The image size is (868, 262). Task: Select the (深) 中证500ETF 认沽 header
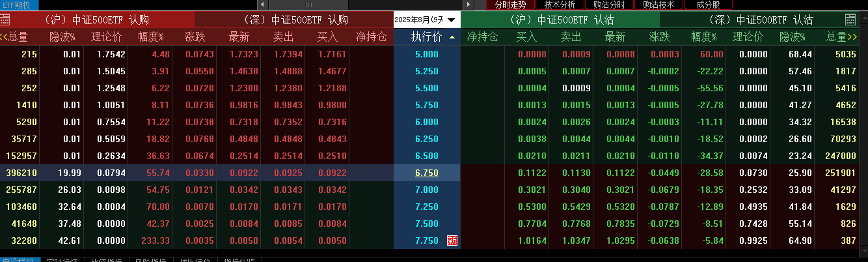(759, 20)
